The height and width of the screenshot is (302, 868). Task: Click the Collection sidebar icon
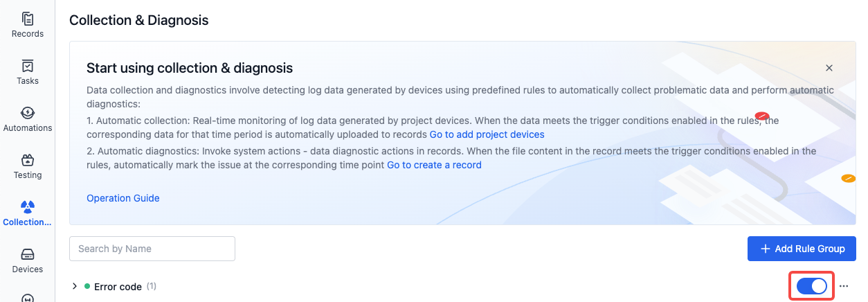coord(28,213)
